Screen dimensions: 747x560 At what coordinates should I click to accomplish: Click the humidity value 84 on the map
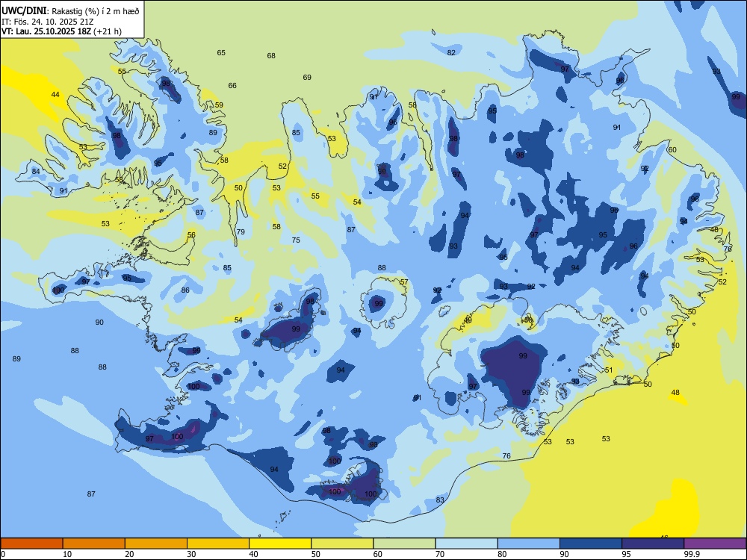tap(36, 172)
